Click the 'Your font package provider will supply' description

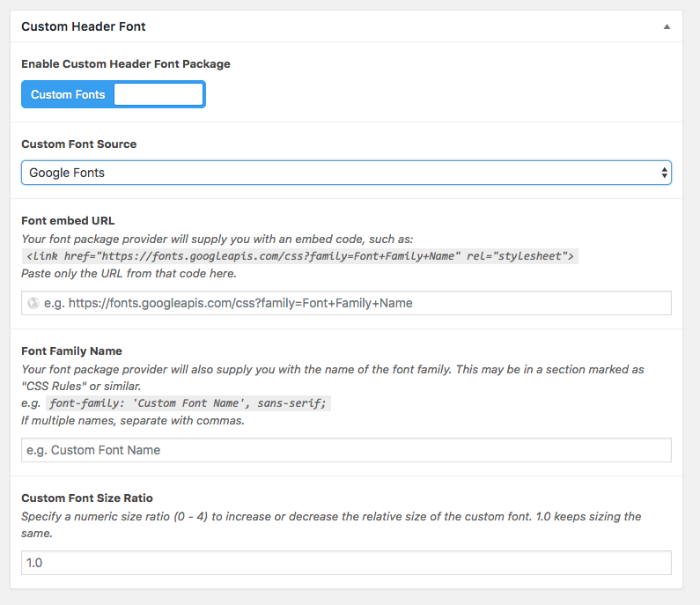tap(217, 240)
